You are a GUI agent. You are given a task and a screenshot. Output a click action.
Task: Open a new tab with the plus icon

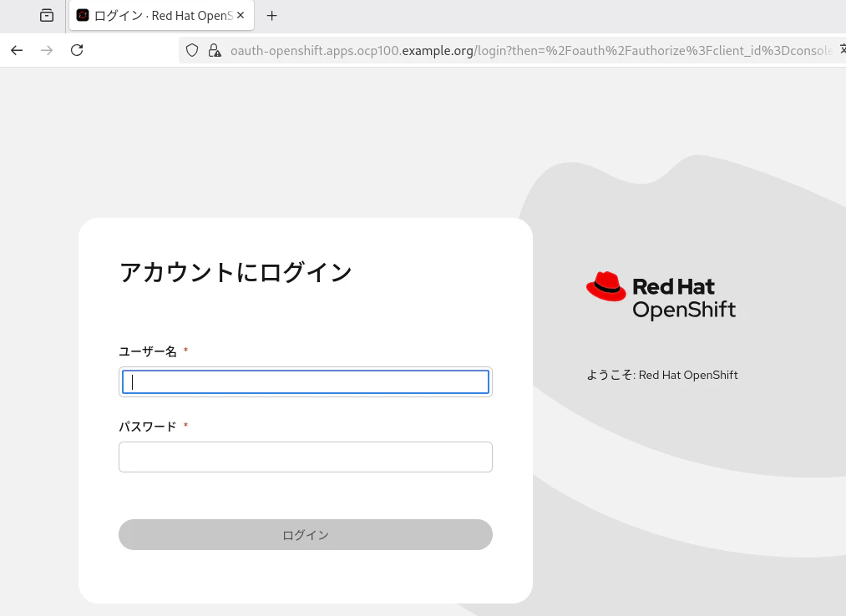[x=272, y=16]
